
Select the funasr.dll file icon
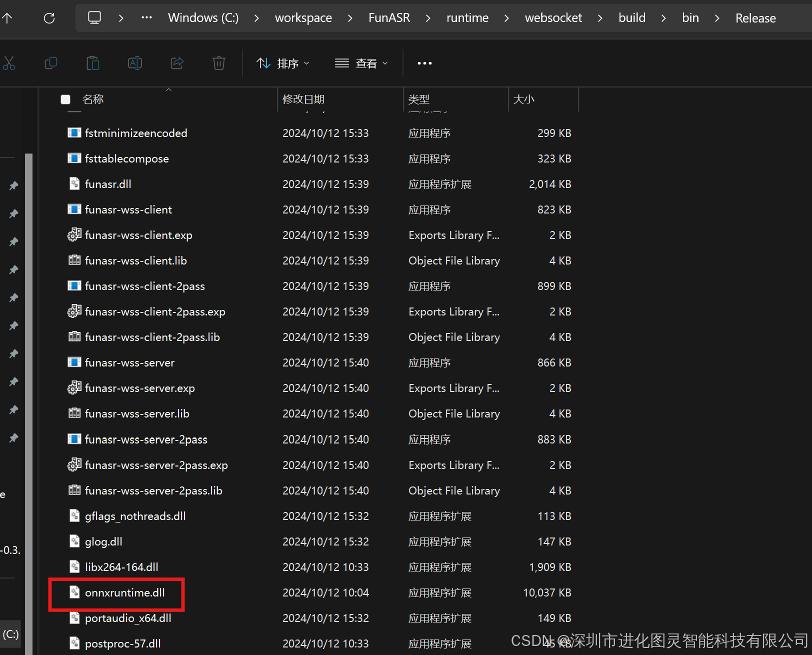tap(74, 183)
